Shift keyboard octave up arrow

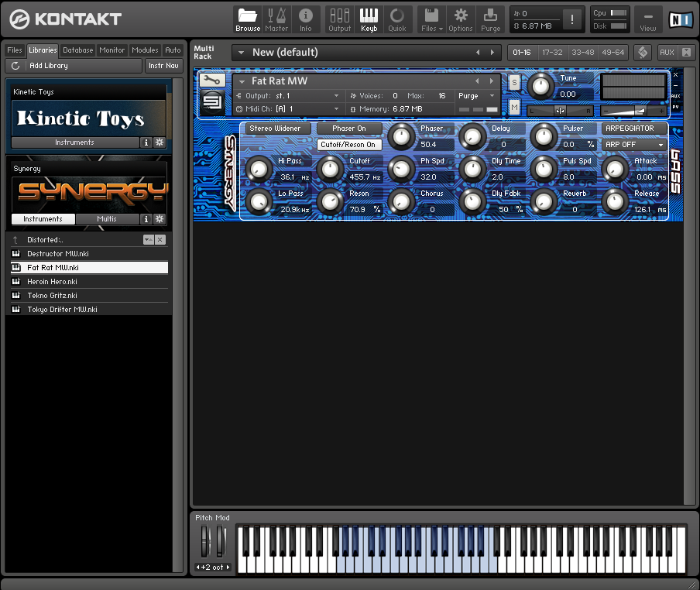click(x=228, y=568)
